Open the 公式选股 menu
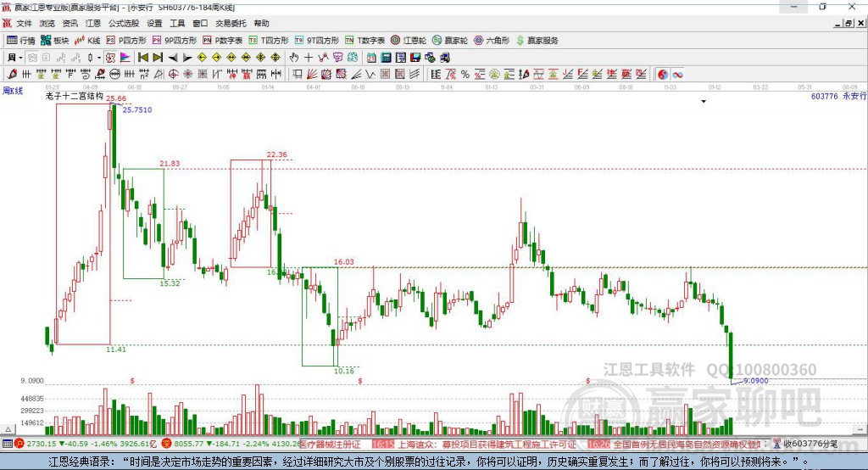 pos(124,23)
